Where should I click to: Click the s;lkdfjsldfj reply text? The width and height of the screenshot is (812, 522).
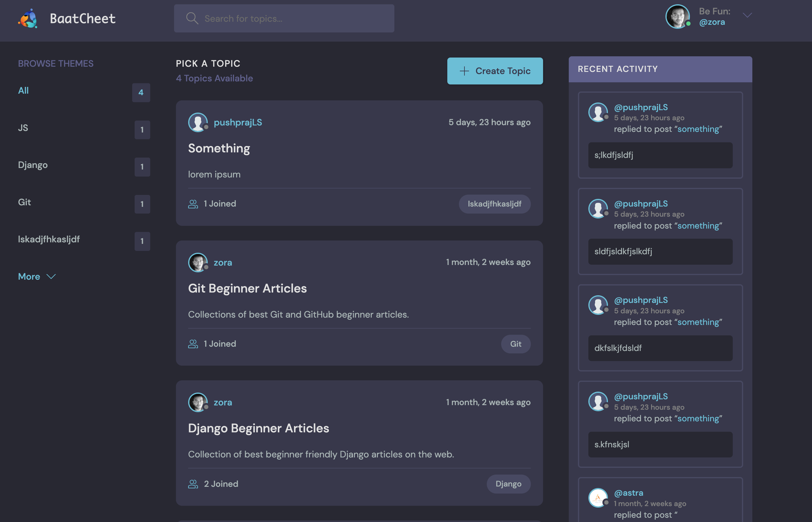coord(613,155)
